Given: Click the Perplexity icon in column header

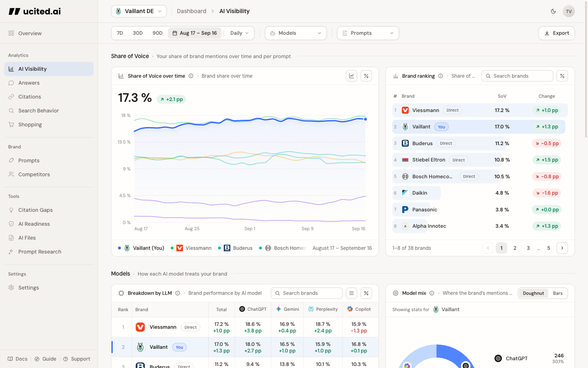Looking at the screenshot, I should click(311, 309).
